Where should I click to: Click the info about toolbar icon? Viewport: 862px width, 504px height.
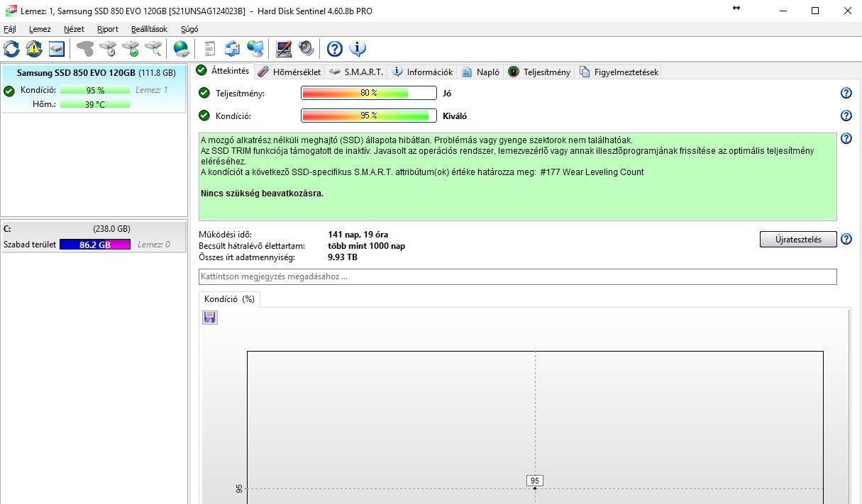point(358,49)
